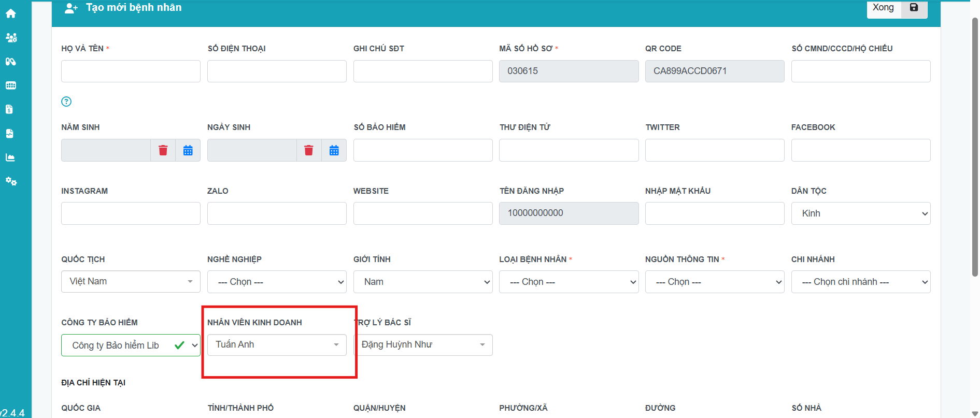Click the users management sidebar icon
980x418 pixels.
tap(11, 37)
